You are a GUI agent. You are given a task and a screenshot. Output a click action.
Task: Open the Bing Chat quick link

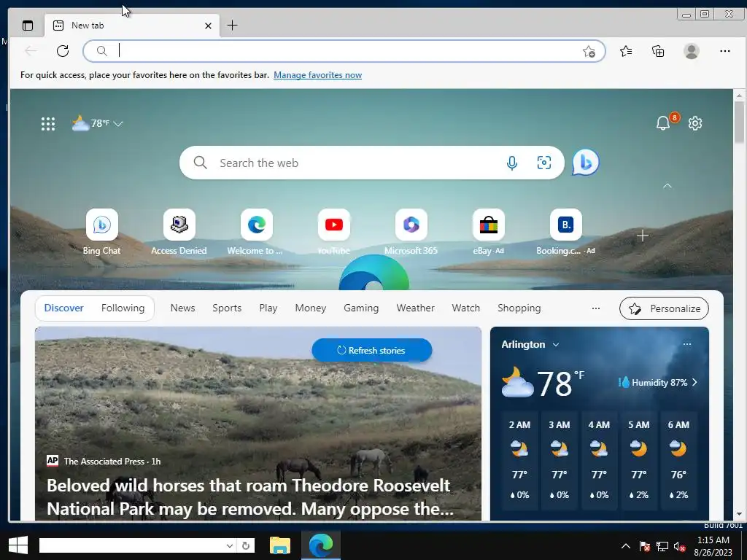pyautogui.click(x=102, y=233)
